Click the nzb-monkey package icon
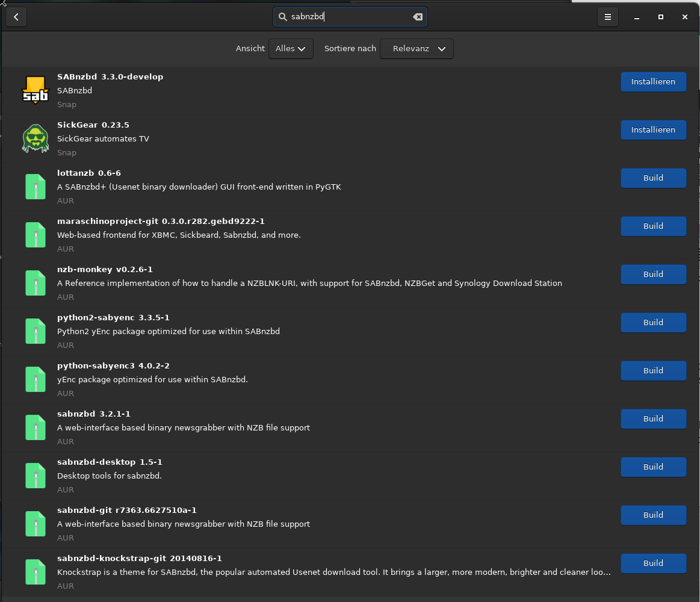The height and width of the screenshot is (602, 700). 36,283
